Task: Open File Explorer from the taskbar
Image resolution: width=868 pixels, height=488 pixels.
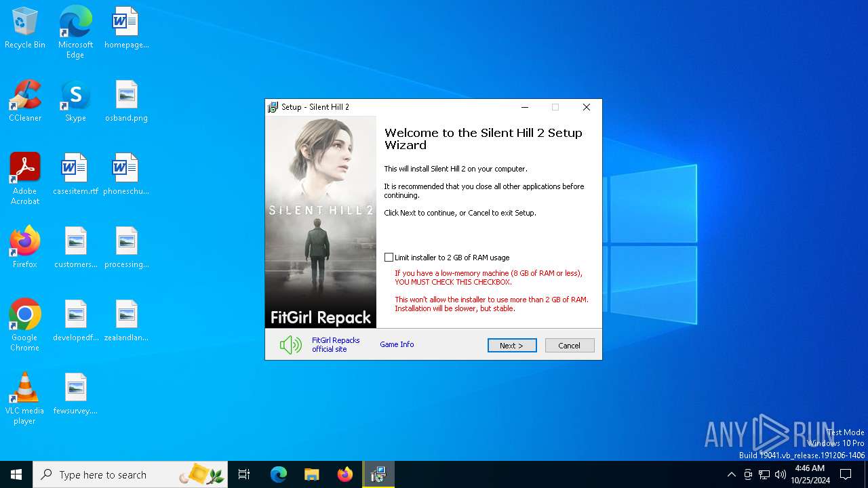Action: [312, 474]
